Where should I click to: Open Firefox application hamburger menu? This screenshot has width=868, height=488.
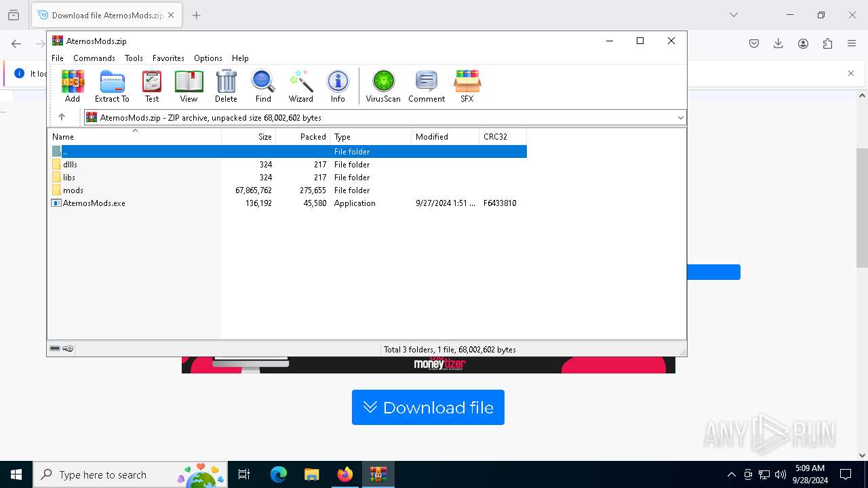(x=852, y=43)
